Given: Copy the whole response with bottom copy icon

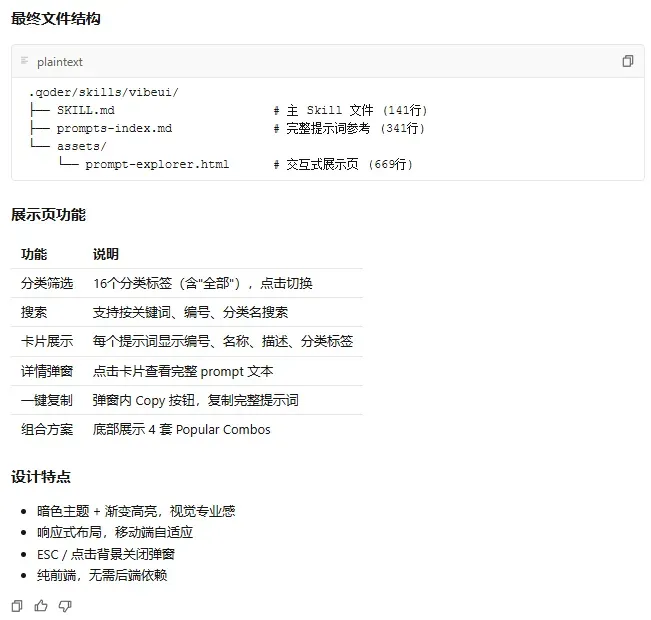Looking at the screenshot, I should tap(17, 606).
